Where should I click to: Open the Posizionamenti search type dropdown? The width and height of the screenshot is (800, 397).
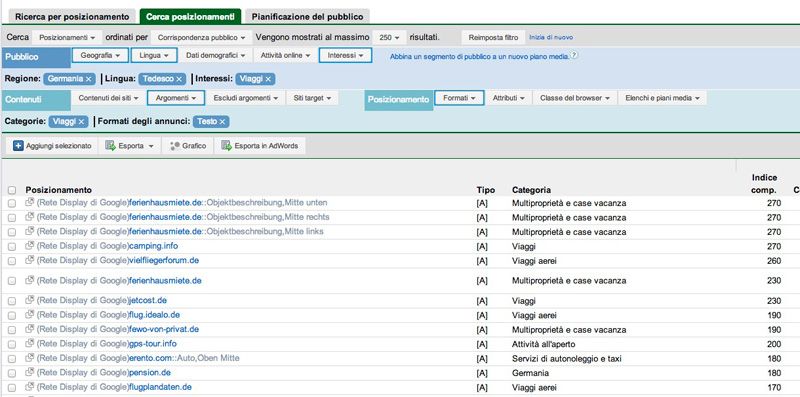click(67, 38)
